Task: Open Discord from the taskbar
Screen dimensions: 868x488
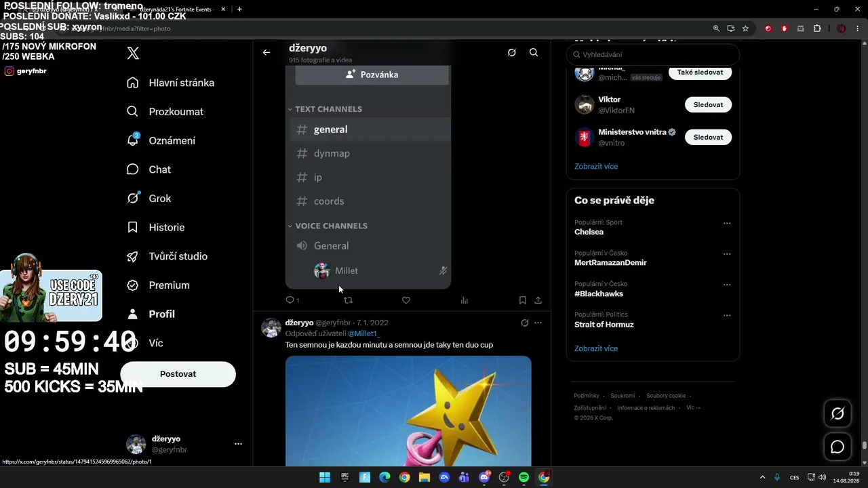Action: 484,477
